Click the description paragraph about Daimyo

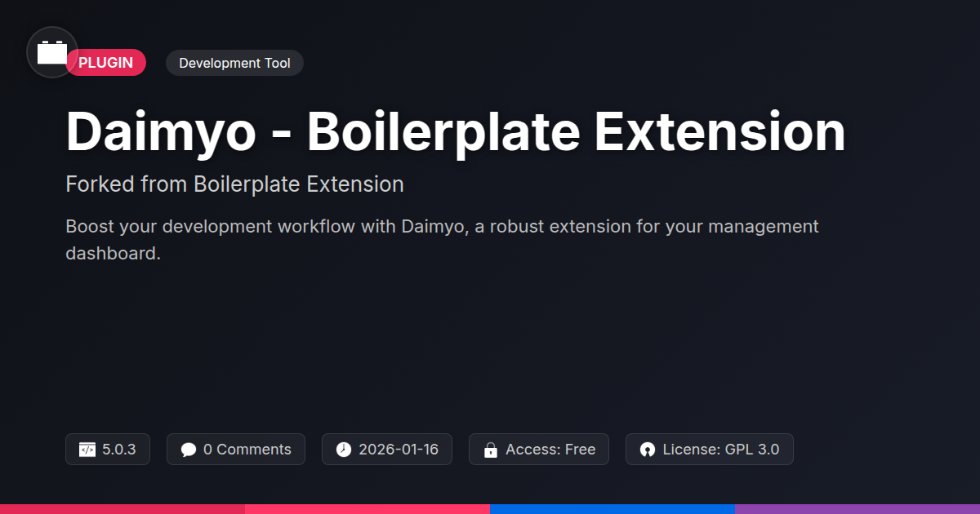pos(441,240)
